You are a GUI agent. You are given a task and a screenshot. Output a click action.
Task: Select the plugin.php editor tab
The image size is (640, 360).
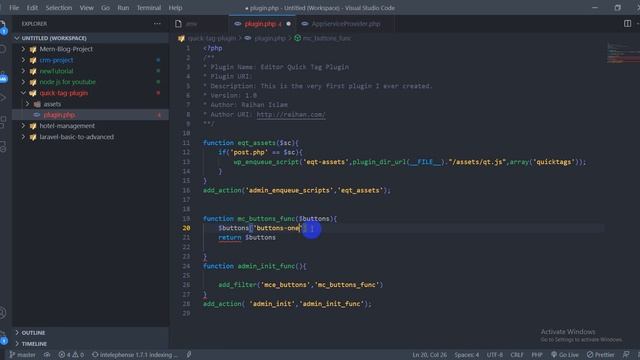tap(262, 24)
